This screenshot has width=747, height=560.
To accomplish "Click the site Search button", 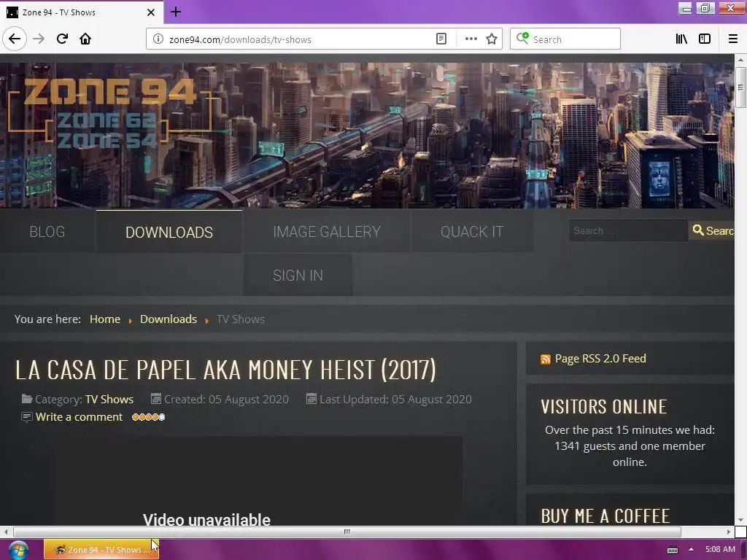I will 713,231.
